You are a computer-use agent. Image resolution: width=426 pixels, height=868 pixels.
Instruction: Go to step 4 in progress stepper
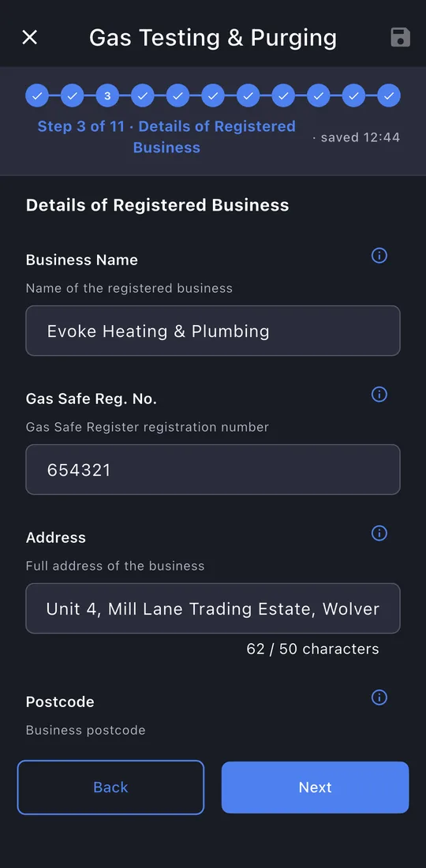pos(143,95)
